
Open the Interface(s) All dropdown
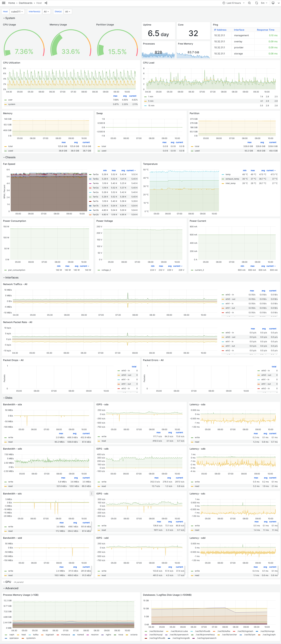coord(47,12)
